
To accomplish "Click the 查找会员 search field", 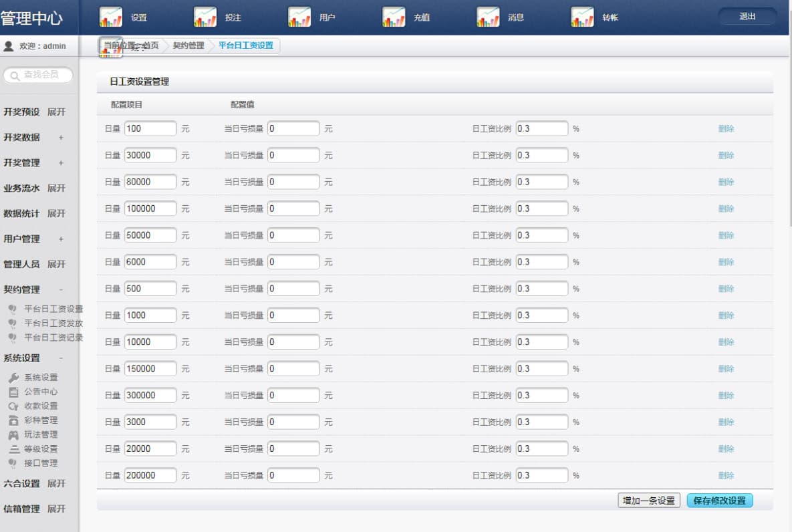I will tap(40, 76).
